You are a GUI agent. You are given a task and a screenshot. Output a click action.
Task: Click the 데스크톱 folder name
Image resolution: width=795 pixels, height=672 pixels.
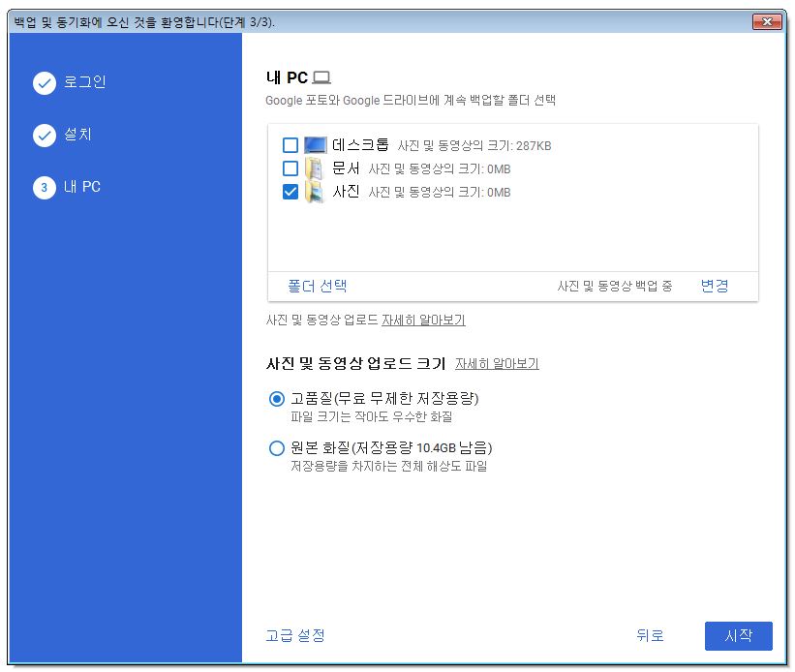click(x=360, y=145)
